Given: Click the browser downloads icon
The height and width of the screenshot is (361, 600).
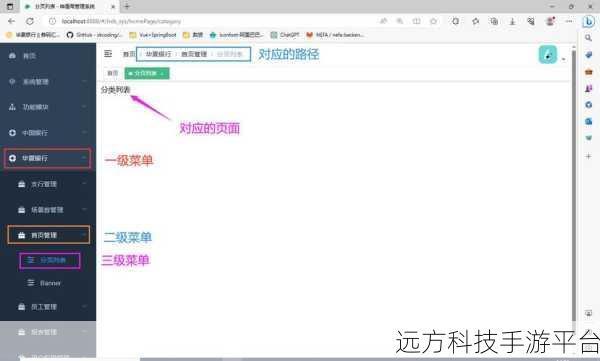Looking at the screenshot, I should (x=512, y=21).
